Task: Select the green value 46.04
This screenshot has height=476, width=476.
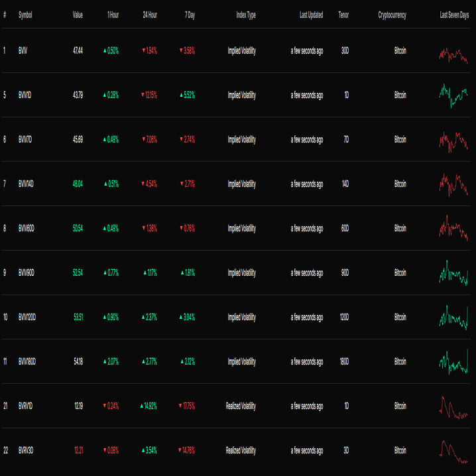Action: [78, 184]
